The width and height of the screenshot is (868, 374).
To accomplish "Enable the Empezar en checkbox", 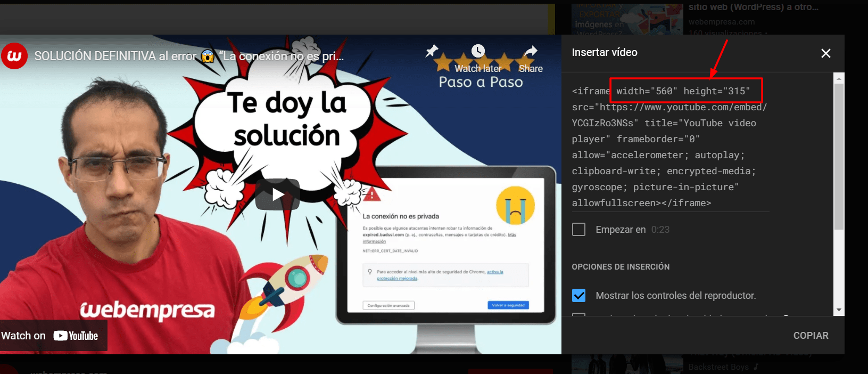I will click(x=578, y=230).
